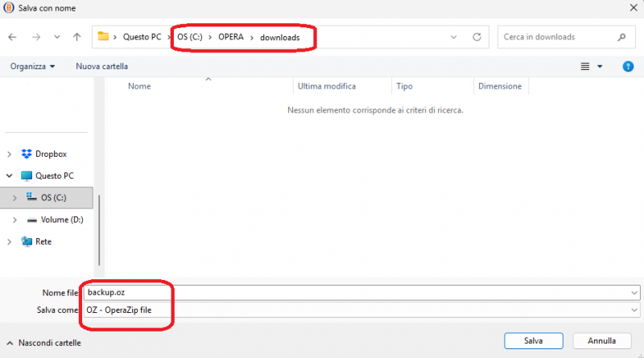Click the up one level arrow
Screen dimensions: 644x358
click(76, 37)
